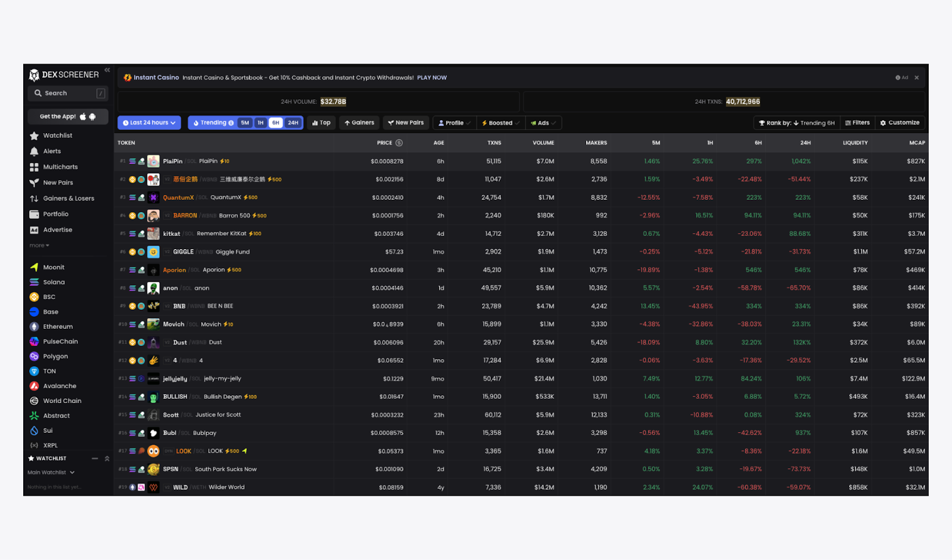Viewport: 952px width, 560px height.
Task: Enable the 24H trending timeframe
Action: click(293, 122)
